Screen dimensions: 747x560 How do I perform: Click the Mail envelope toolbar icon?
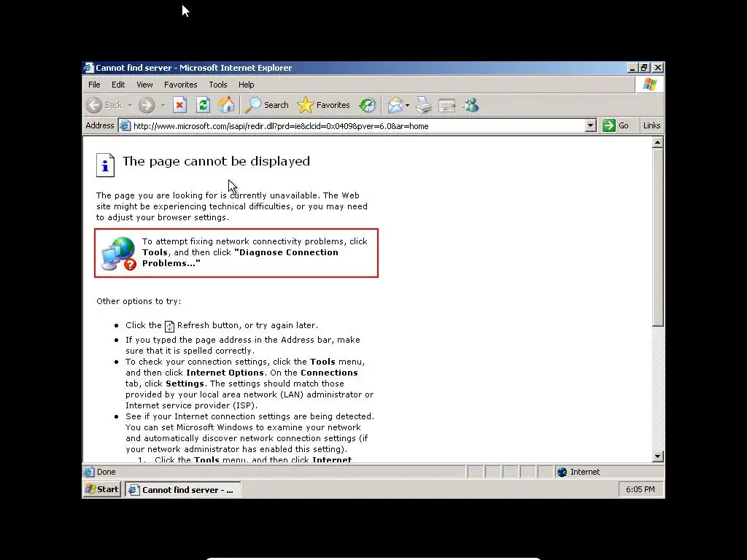395,105
